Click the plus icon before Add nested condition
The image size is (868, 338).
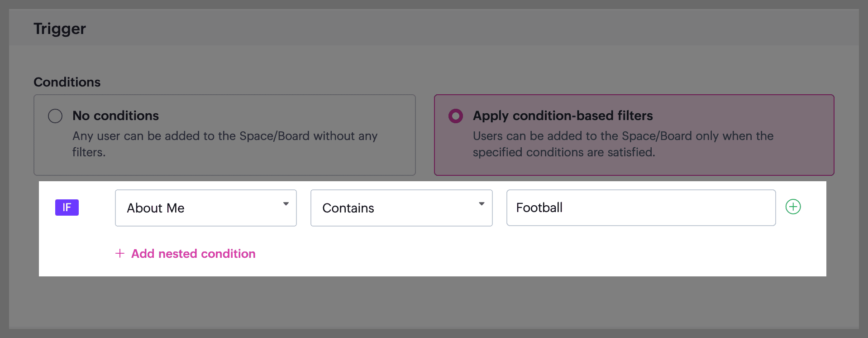[x=120, y=253]
